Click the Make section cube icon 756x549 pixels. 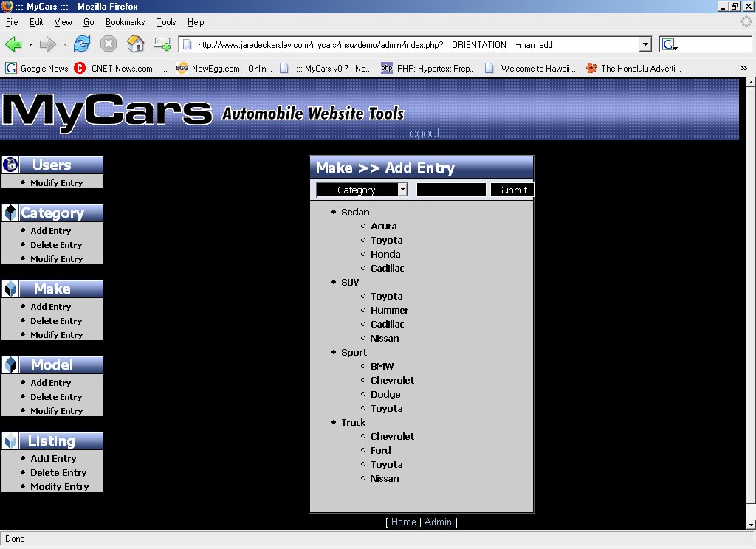click(x=10, y=289)
